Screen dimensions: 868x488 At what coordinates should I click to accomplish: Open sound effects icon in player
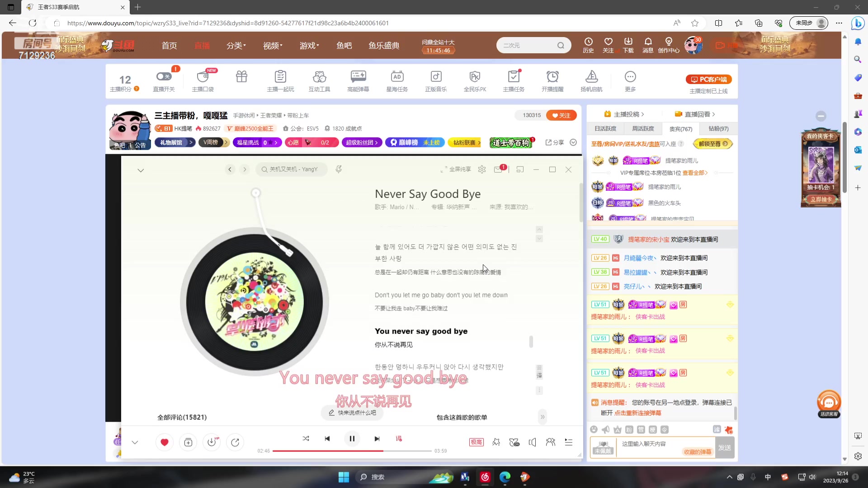tap(496, 442)
